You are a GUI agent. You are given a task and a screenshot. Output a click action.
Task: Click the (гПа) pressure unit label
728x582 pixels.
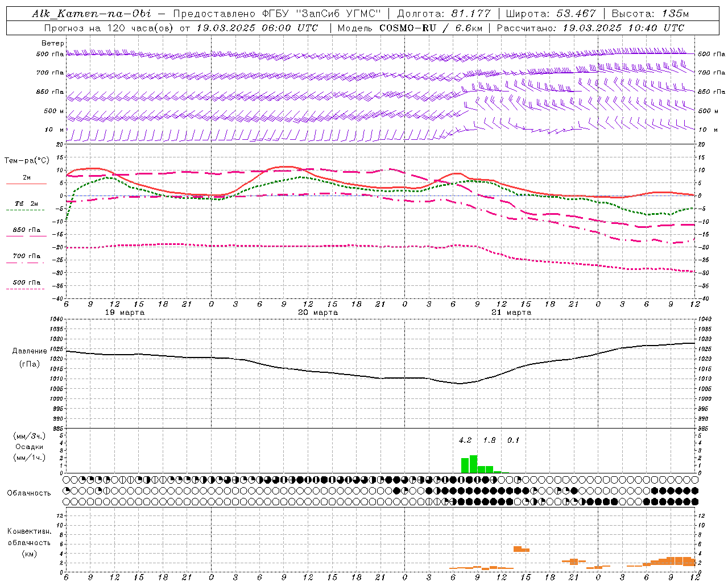click(x=30, y=364)
